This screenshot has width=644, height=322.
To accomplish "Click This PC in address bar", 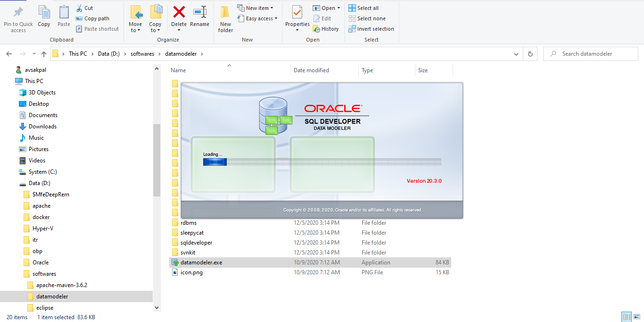I will pos(78,54).
